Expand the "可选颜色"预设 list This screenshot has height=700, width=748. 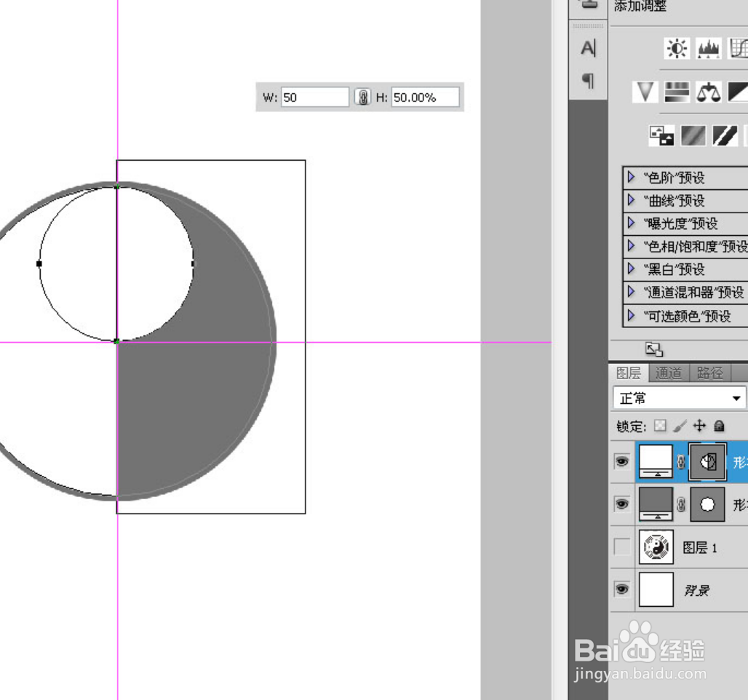(631, 315)
